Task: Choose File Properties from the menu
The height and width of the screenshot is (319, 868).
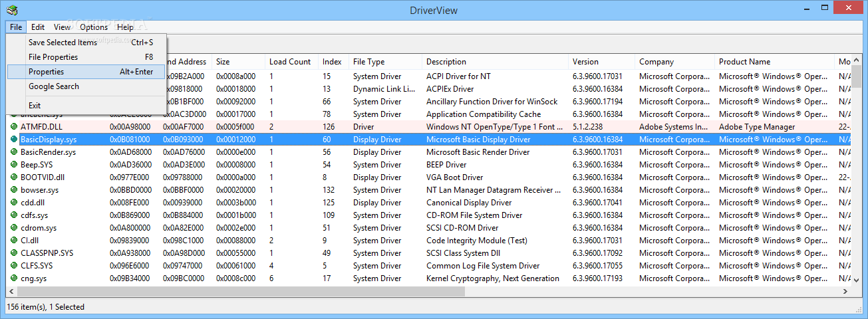Action: [x=86, y=57]
